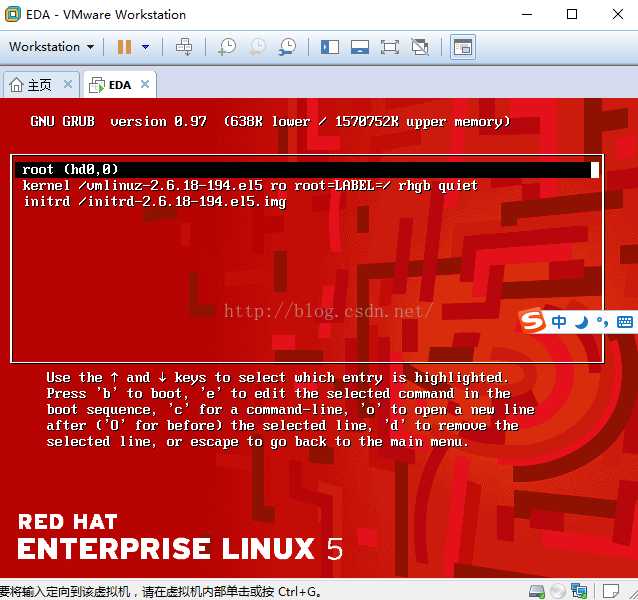Click the network adapter status icon
This screenshot has height=600, width=638.
(x=579, y=591)
